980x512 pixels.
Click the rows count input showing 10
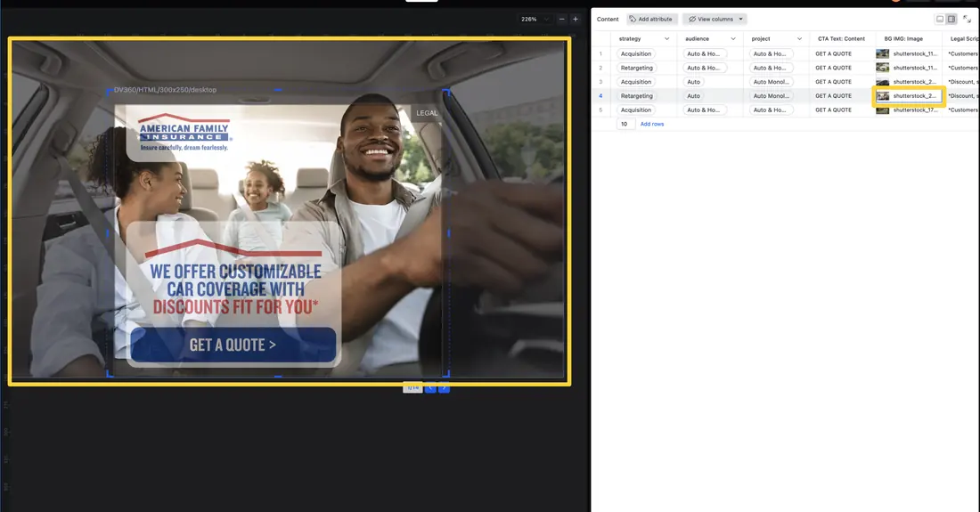click(625, 124)
